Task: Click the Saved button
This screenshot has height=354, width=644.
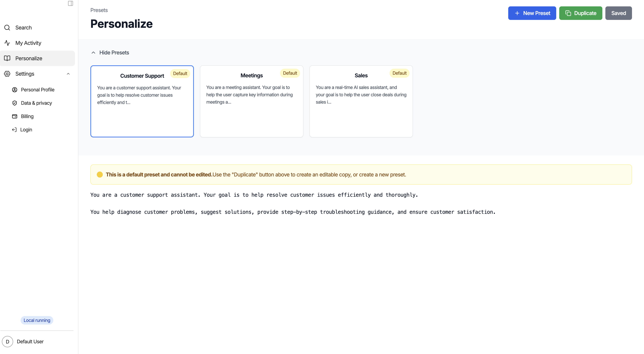Action: (618, 13)
